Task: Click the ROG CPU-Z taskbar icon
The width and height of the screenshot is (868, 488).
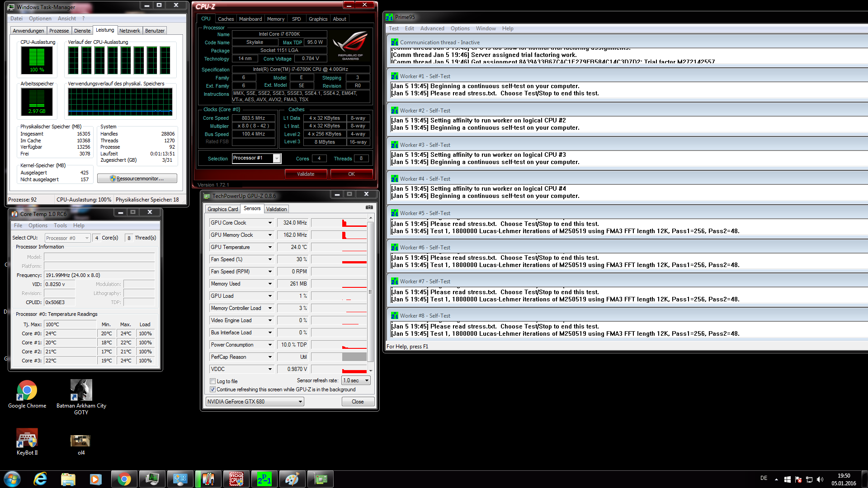Action: (236, 479)
